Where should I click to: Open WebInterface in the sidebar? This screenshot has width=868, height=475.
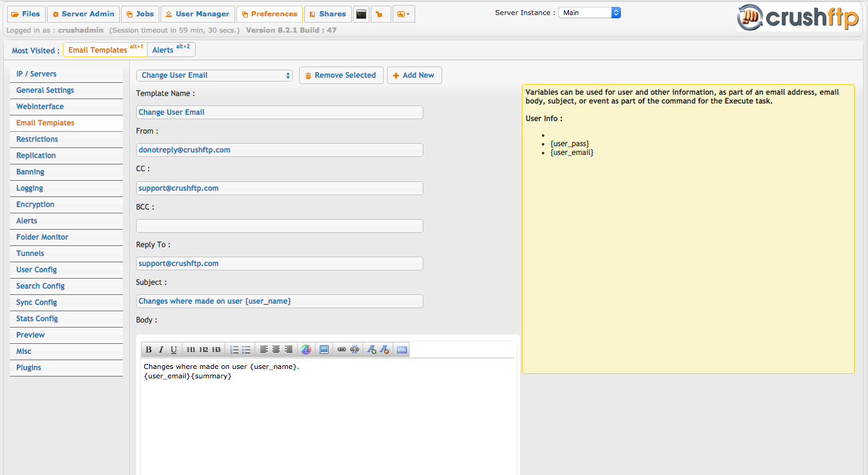pos(66,107)
